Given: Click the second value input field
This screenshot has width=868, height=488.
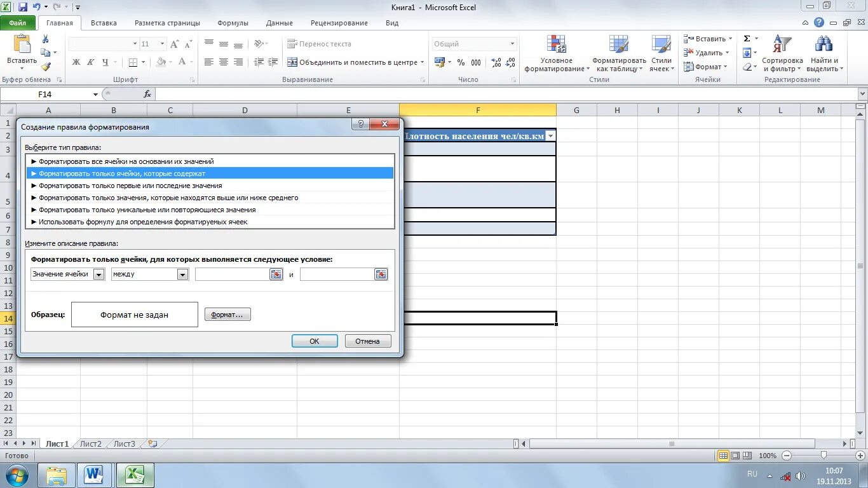Looking at the screenshot, I should 337,274.
